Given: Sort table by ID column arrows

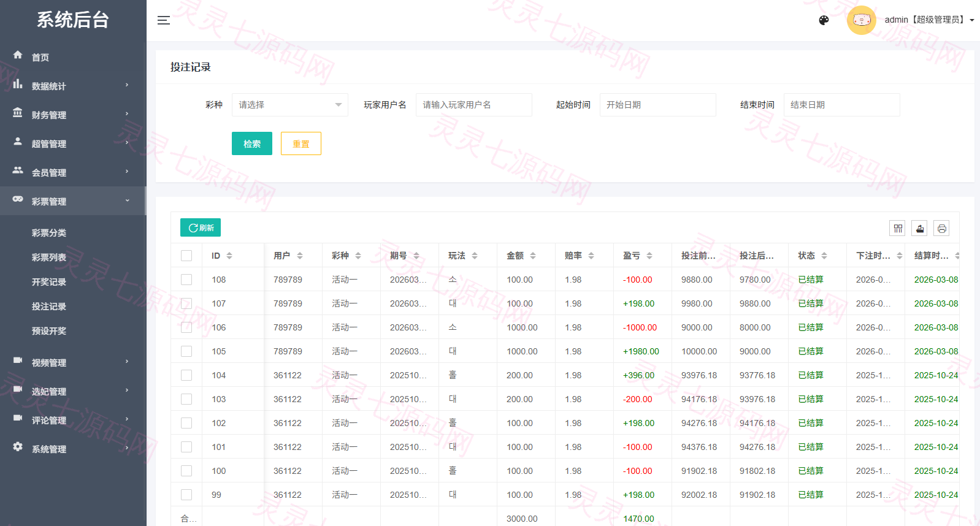Looking at the screenshot, I should [x=229, y=256].
